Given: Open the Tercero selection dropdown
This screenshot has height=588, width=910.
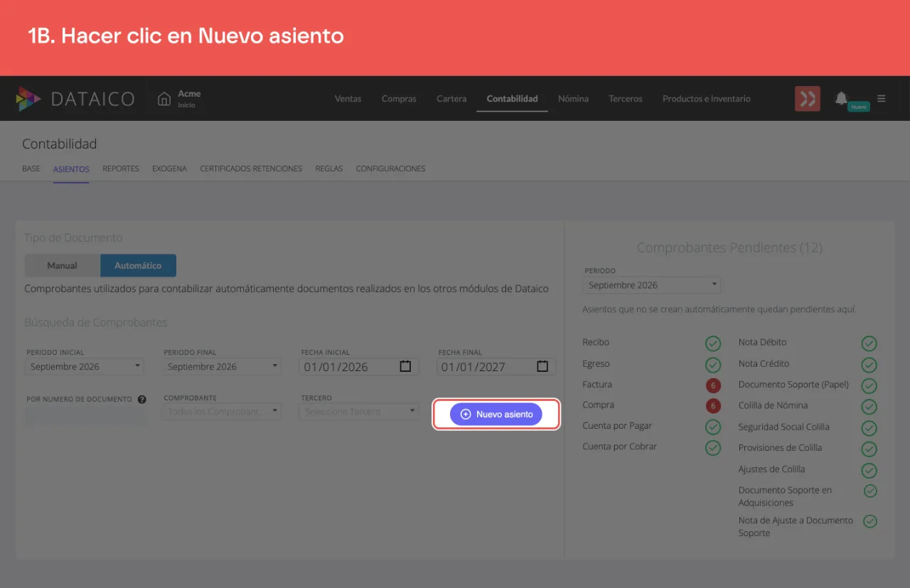Looking at the screenshot, I should 359,412.
